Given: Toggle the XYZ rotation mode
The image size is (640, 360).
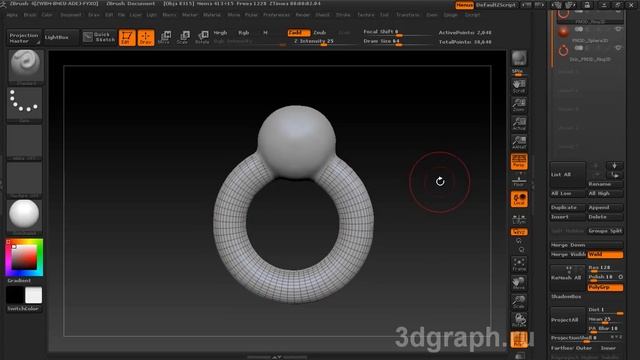Looking at the screenshot, I should click(519, 232).
